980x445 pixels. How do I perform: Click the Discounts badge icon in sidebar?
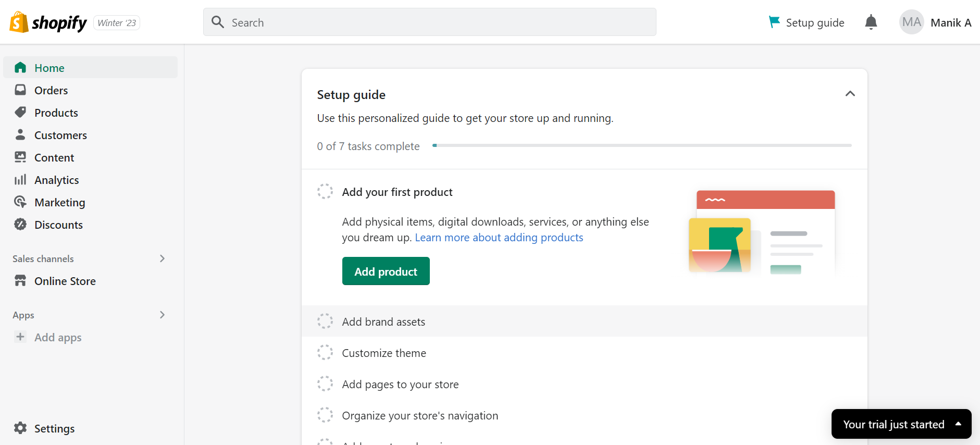pos(20,225)
